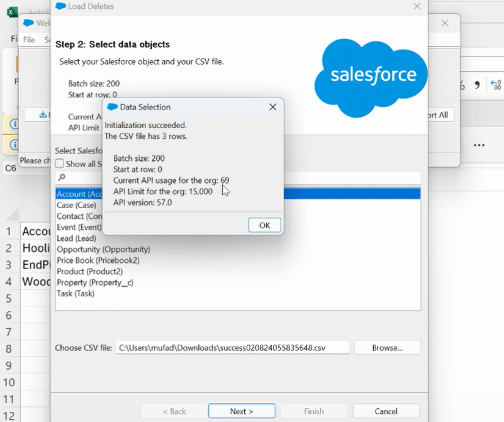Click into the Choose CSV file path field
Viewport: 504px width, 422px height.
click(x=233, y=347)
